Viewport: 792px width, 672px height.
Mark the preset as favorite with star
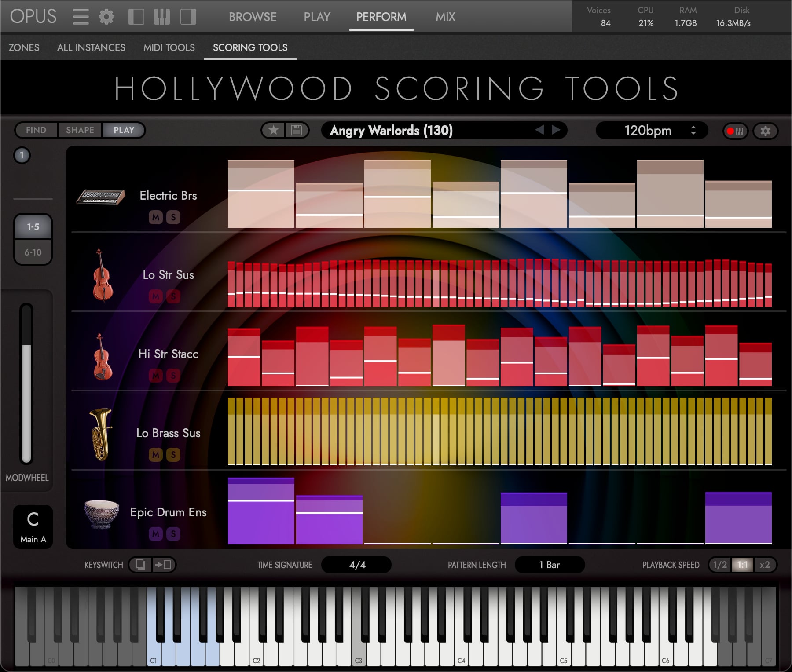[274, 131]
